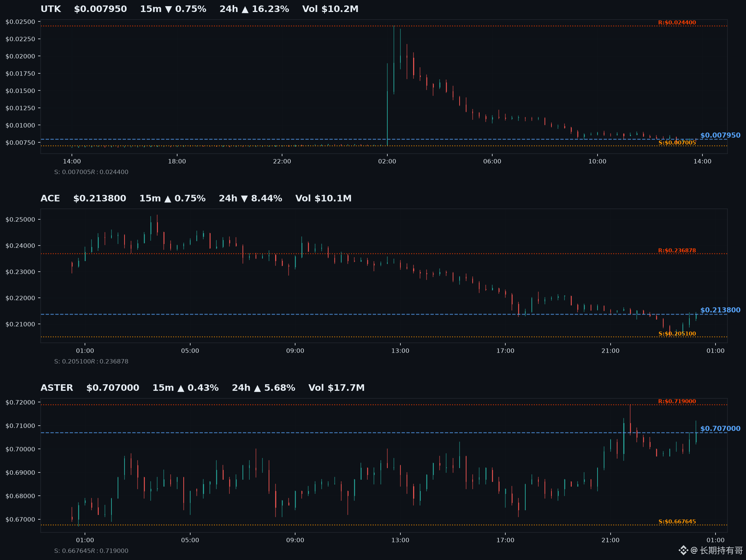The height and width of the screenshot is (560, 746).
Task: Click $0.02500 on the UTK price axis
Action: (20, 22)
